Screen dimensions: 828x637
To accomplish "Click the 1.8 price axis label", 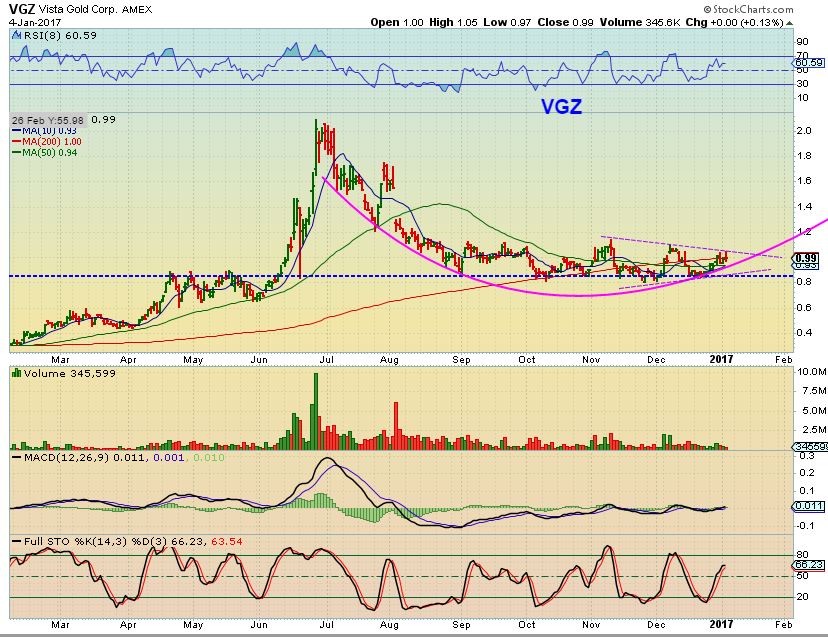I will pyautogui.click(x=804, y=156).
